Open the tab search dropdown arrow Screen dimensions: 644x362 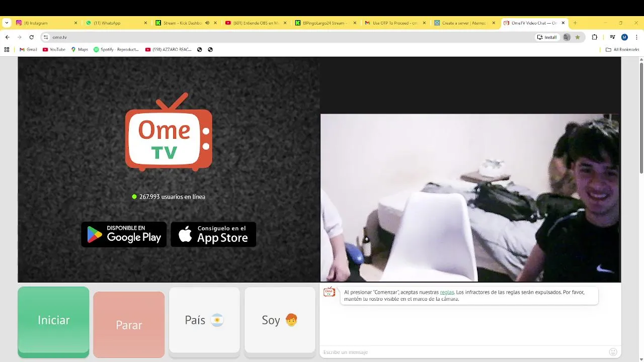pyautogui.click(x=7, y=23)
